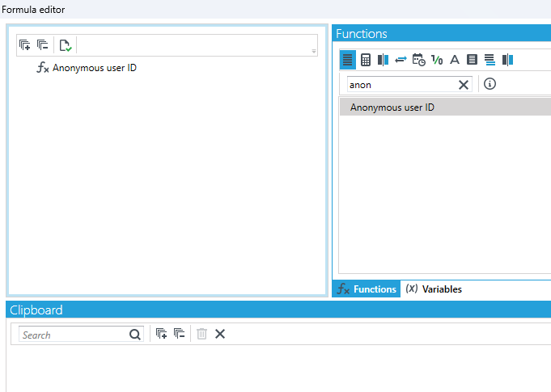Filter functions by split-column icon beside calculator
This screenshot has height=392, width=551.
click(x=383, y=60)
